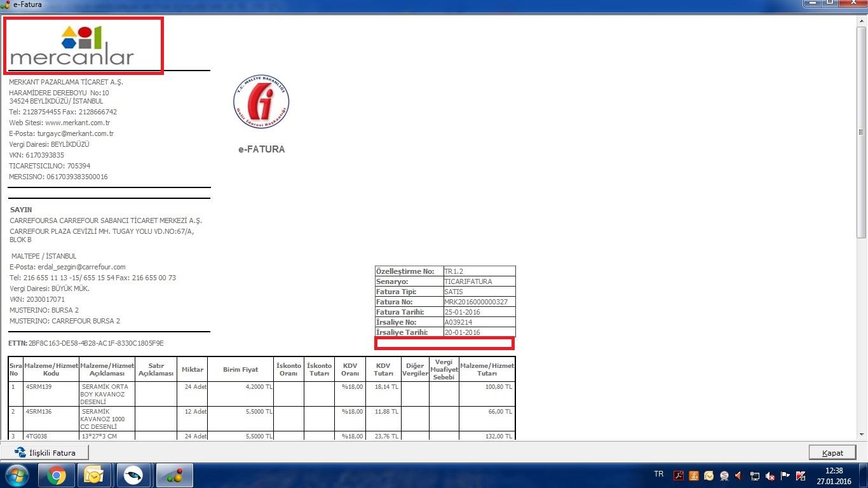Click the row total 66,00 TL
Viewport: 868px width, 488px height.
pyautogui.click(x=501, y=412)
